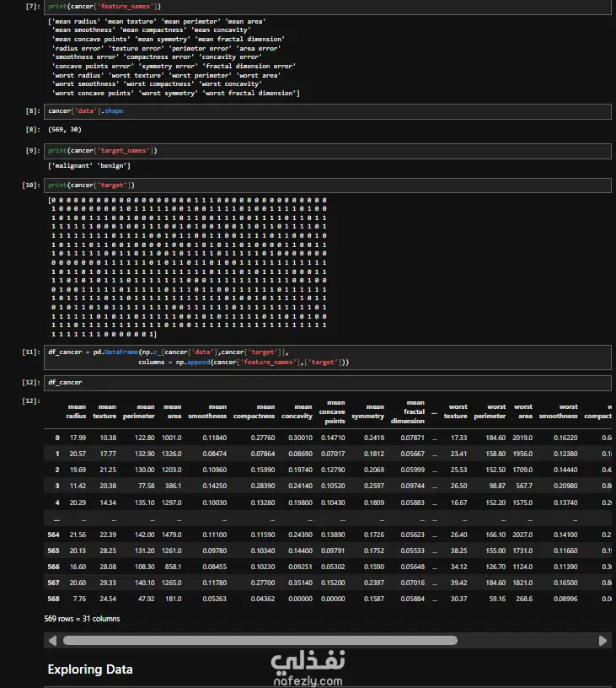
Task: Click the 'worst fractal dimension' feature name output
Action: [250, 93]
